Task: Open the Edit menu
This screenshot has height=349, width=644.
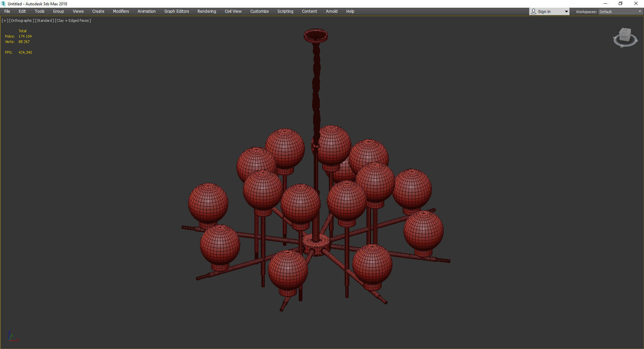Action: (22, 11)
